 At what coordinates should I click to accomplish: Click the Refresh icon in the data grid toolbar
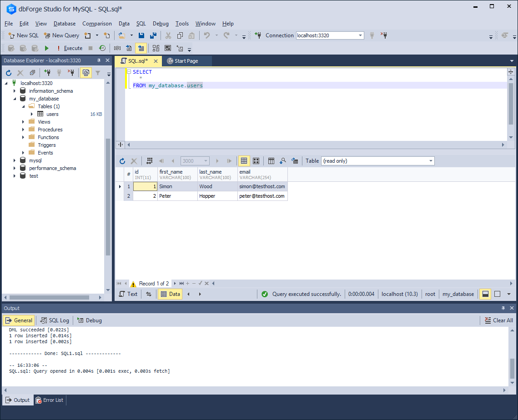click(x=122, y=160)
